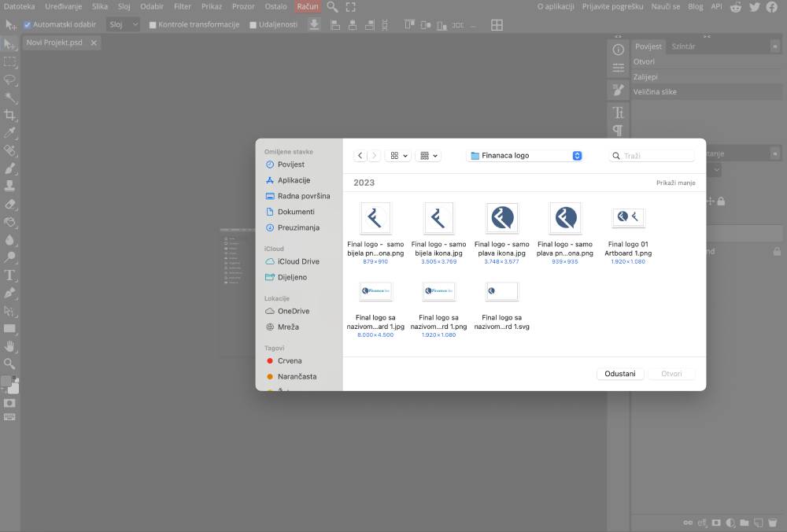
Task: Select the Hand tool
Action: pos(9,346)
